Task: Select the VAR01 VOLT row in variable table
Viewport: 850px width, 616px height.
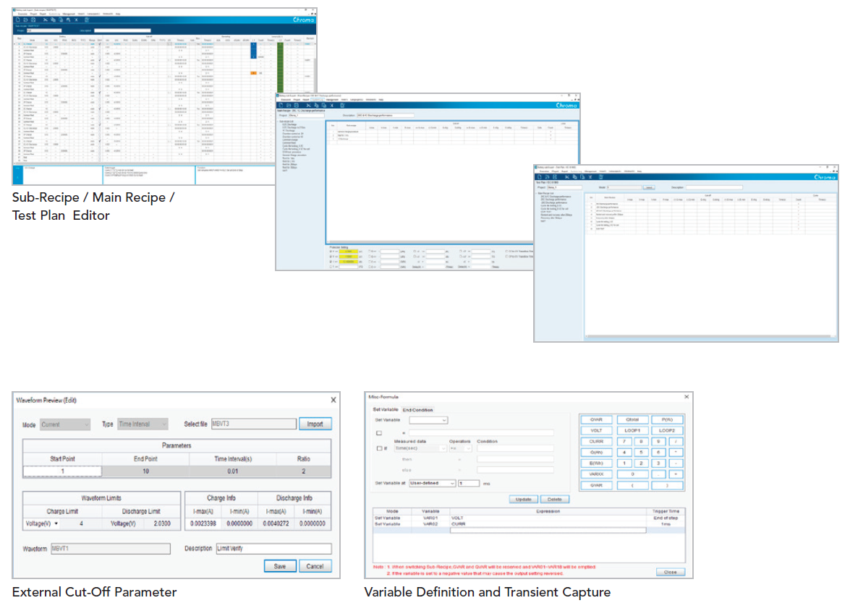Action: tap(529, 518)
